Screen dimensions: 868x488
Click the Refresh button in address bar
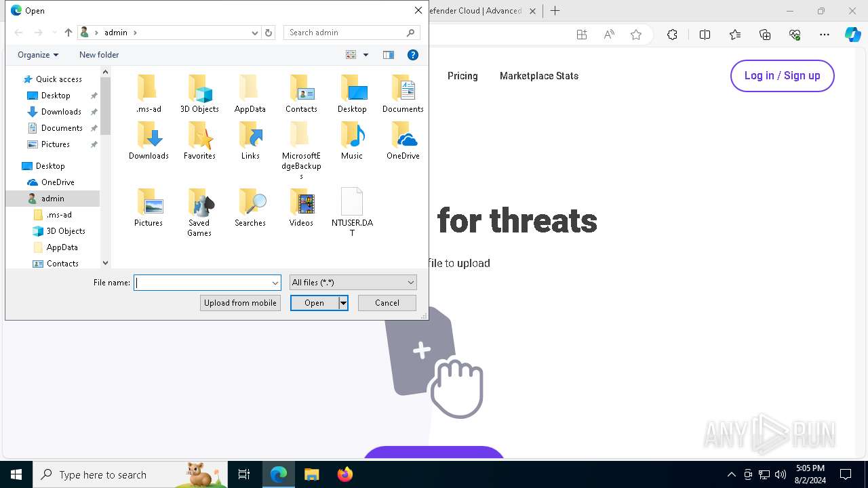(x=269, y=33)
